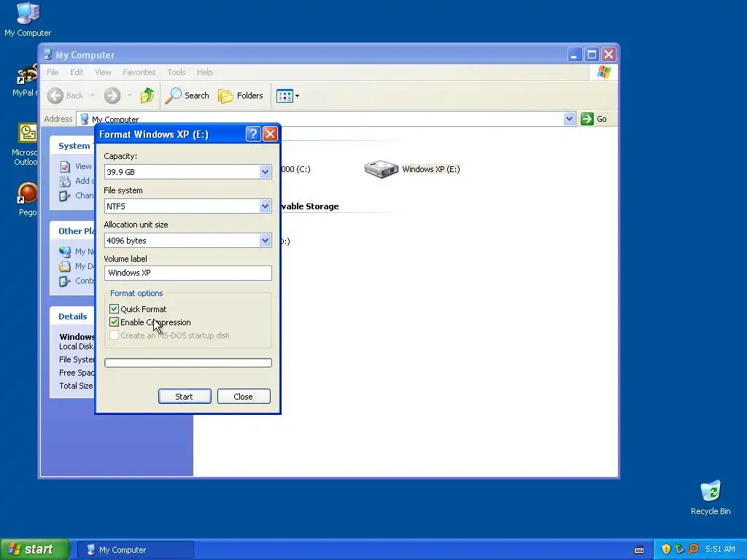Image resolution: width=747 pixels, height=560 pixels.
Task: Click the taskbar clock showing 5:51 AM
Action: [x=720, y=550]
